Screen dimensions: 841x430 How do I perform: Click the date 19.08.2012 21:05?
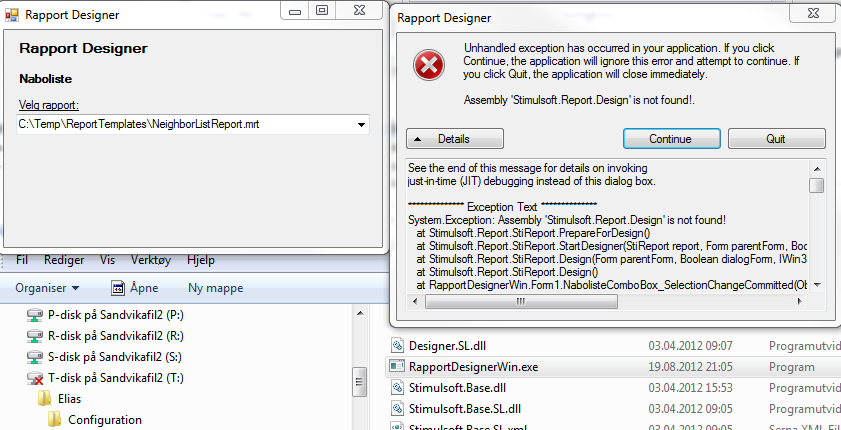[x=691, y=367]
